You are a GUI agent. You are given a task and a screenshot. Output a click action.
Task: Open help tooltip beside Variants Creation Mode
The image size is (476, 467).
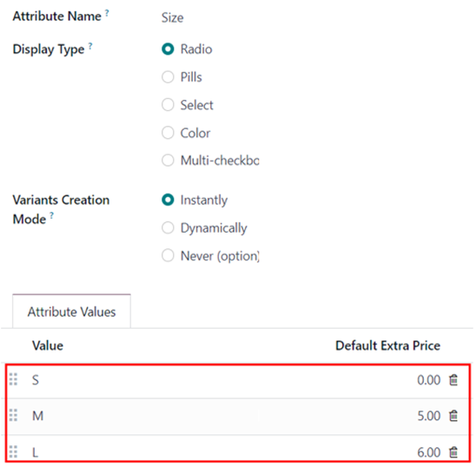pos(51,216)
